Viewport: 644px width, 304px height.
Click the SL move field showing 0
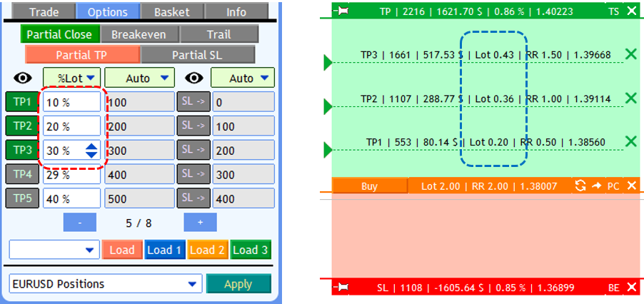point(243,102)
